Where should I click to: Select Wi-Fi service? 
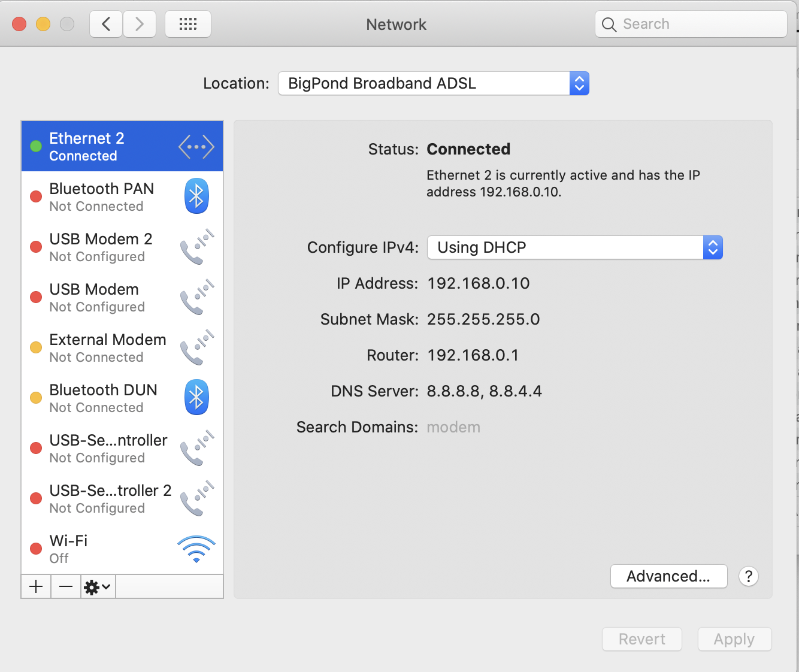coord(122,549)
